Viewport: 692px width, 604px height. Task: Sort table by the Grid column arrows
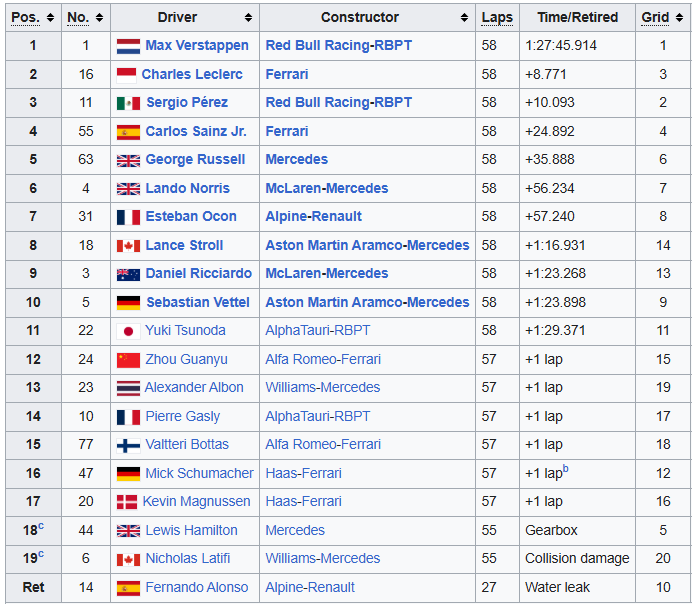point(679,18)
